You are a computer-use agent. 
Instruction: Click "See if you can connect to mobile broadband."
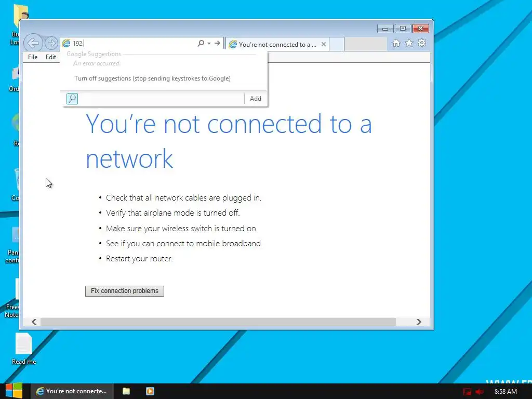184,244
